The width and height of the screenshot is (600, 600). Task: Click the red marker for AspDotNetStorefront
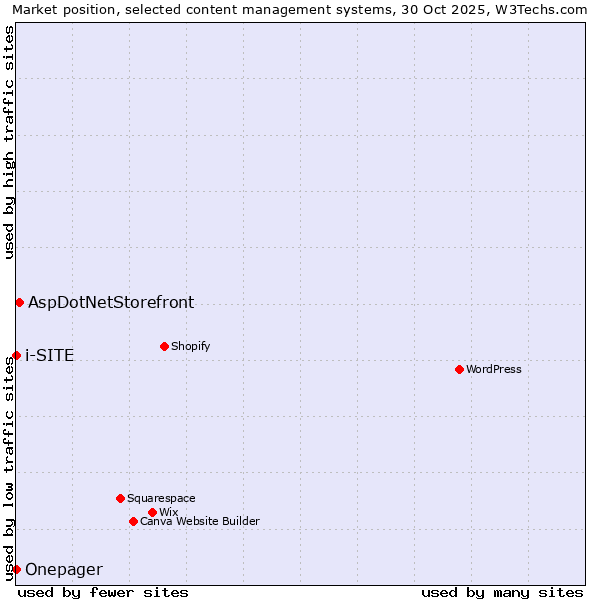point(19,302)
